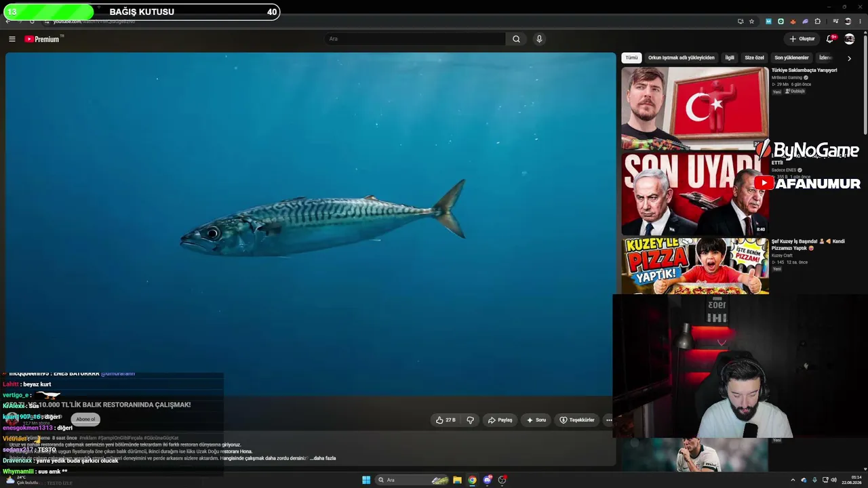Click the 'Soru' ask button
Viewport: 868px width, 488px height.
point(536,420)
